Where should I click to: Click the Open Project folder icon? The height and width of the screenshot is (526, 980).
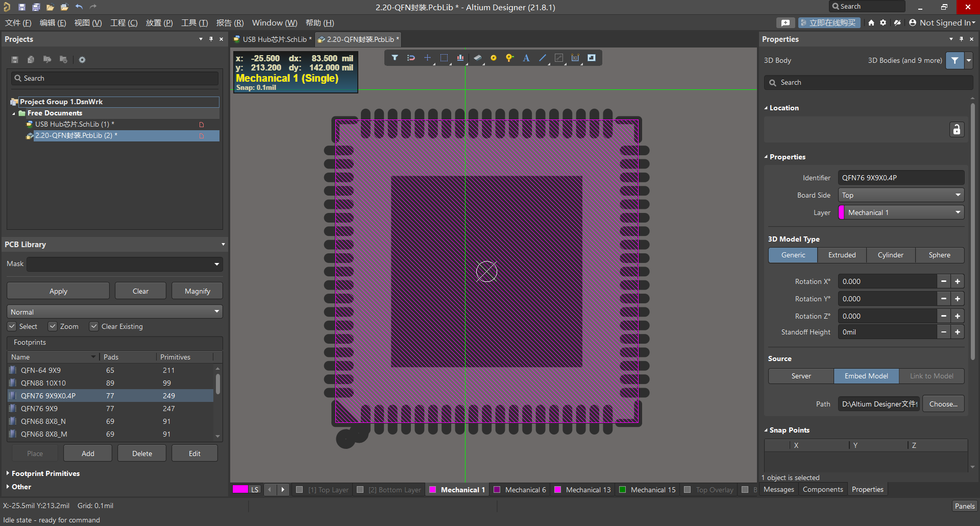[x=64, y=7]
